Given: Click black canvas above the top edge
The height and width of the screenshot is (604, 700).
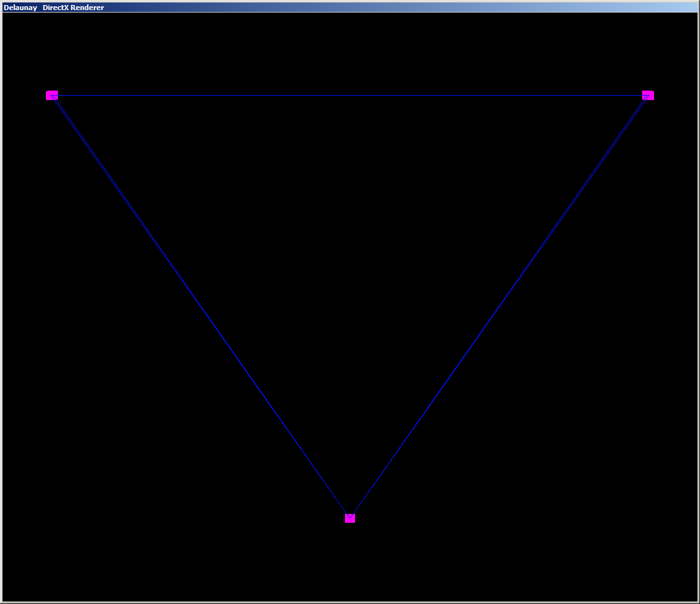Looking at the screenshot, I should click(350, 50).
